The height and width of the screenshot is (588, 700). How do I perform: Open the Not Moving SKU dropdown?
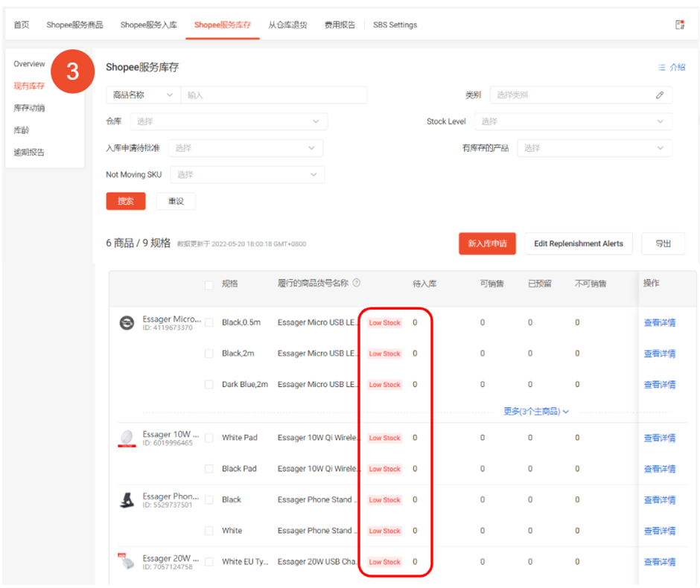tap(247, 174)
